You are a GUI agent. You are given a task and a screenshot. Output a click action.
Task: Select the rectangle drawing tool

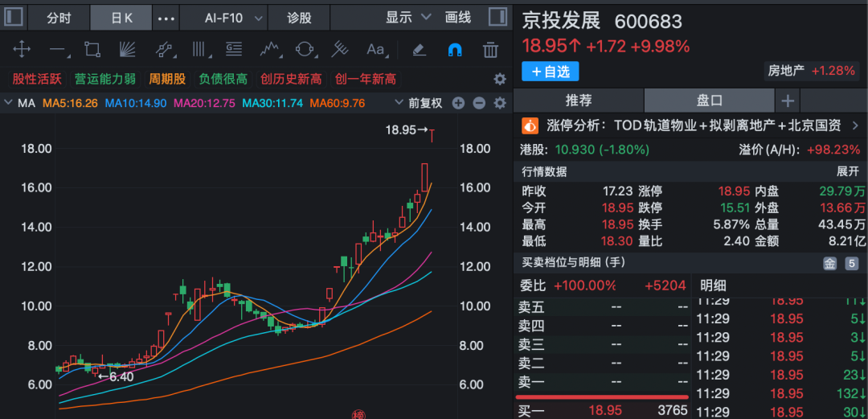[92, 50]
